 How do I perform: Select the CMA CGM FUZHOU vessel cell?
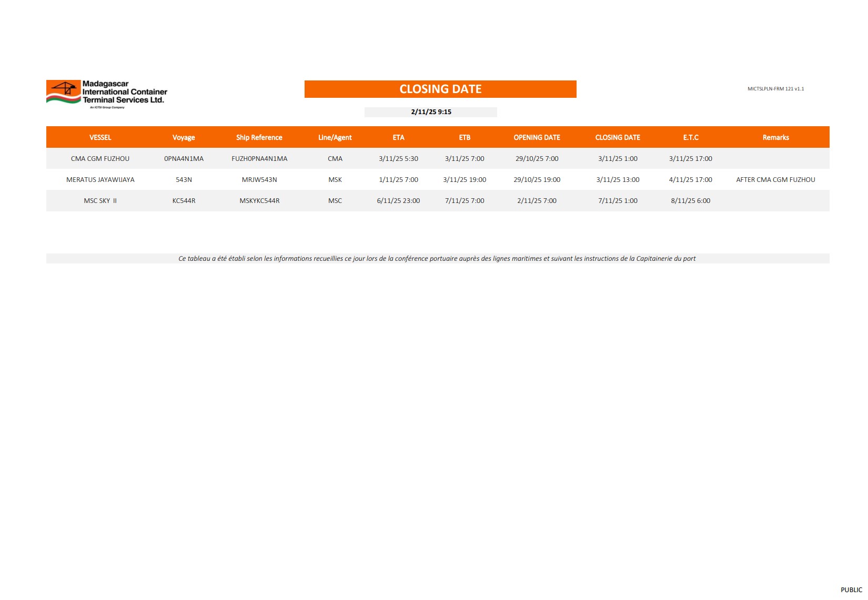coord(100,158)
